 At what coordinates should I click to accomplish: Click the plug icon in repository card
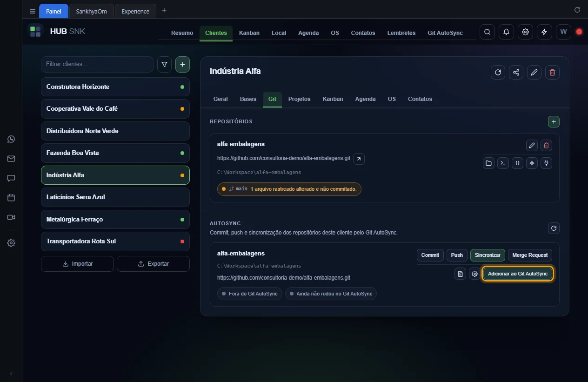pos(546,163)
